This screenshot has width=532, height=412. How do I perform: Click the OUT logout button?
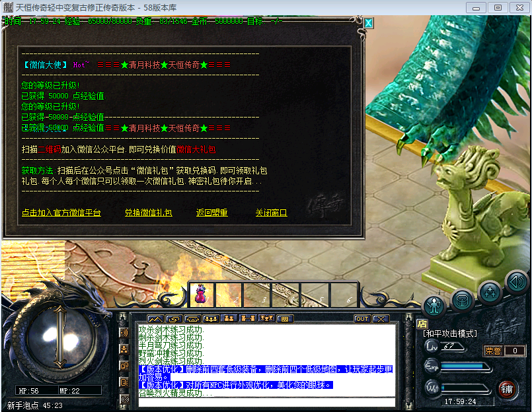click(362, 319)
